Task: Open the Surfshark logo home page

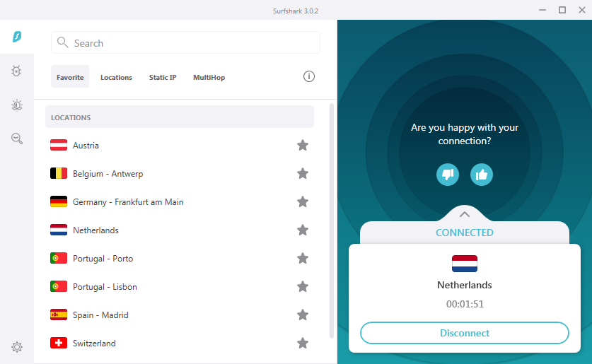Action: click(x=17, y=37)
